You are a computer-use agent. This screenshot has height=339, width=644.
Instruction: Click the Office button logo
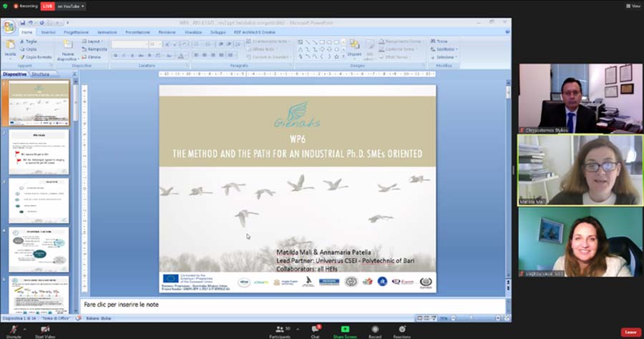[x=9, y=27]
